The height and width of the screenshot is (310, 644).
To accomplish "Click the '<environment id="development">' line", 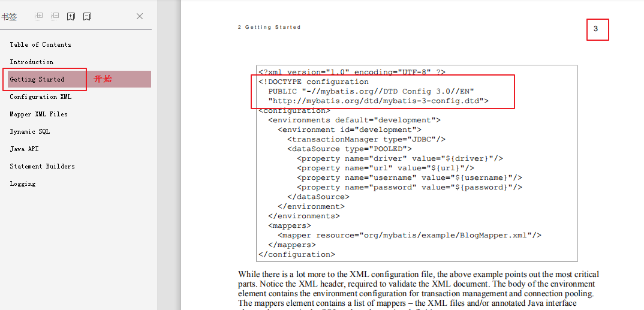I will coord(350,130).
